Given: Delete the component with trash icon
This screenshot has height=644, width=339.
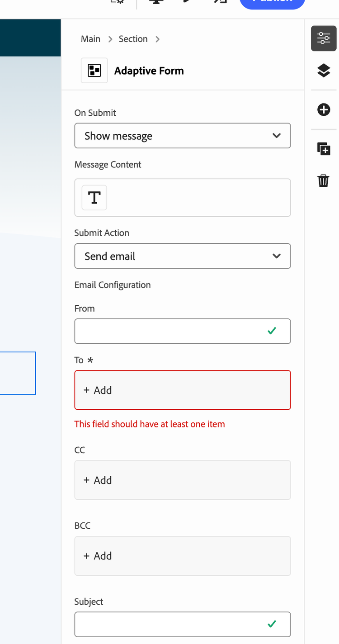Looking at the screenshot, I should (324, 180).
